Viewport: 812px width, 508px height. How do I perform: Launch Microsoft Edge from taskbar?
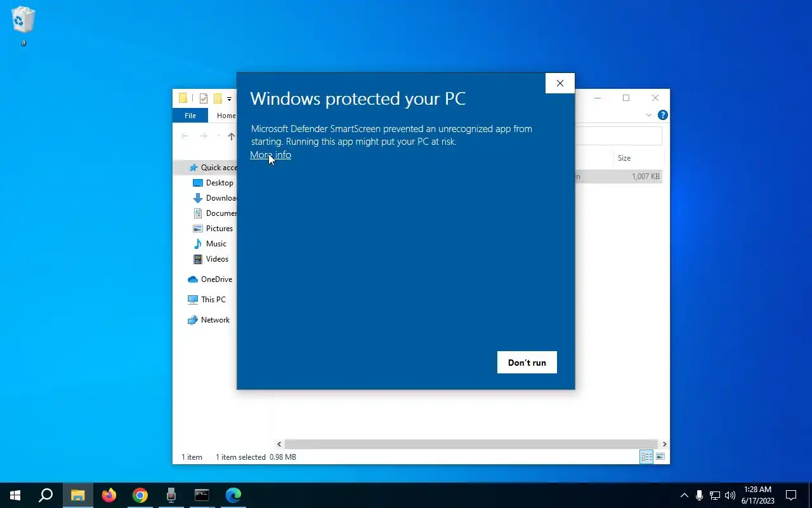[x=233, y=495]
